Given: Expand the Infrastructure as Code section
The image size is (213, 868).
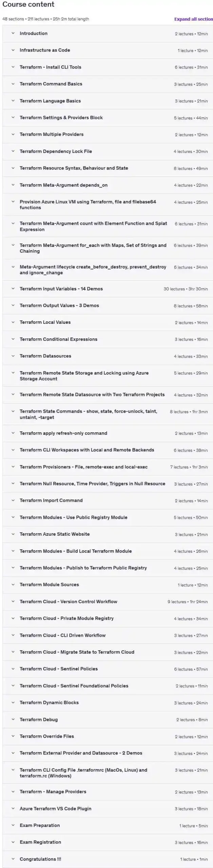Looking at the screenshot, I should pos(45,50).
